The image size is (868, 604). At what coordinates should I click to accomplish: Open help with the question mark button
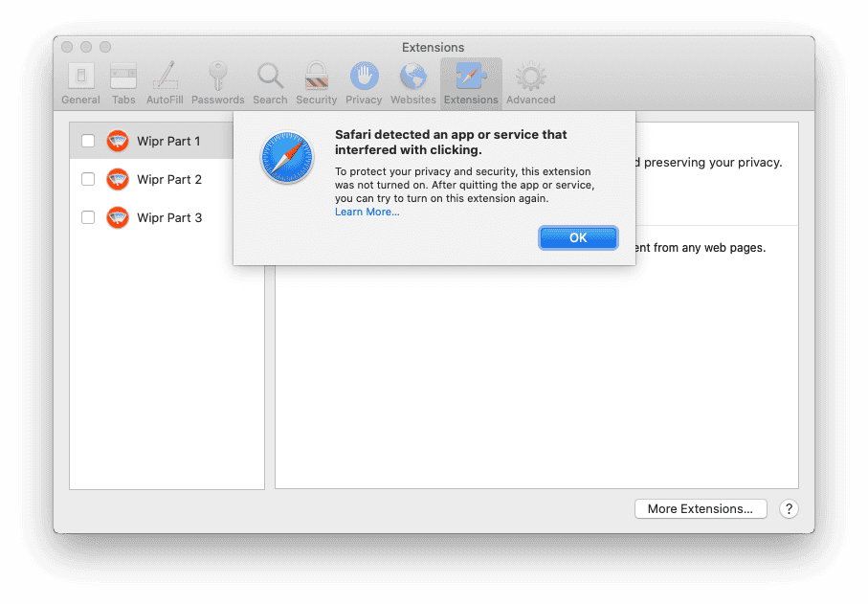point(789,508)
